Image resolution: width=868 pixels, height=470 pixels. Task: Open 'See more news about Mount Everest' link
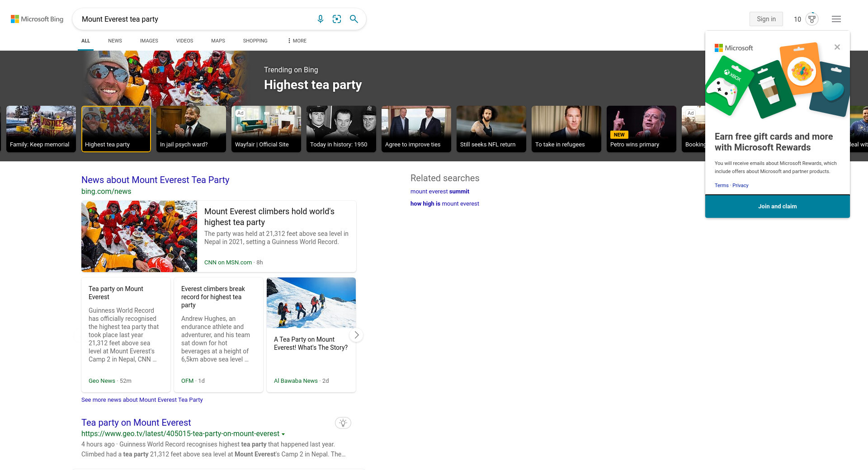pyautogui.click(x=142, y=400)
